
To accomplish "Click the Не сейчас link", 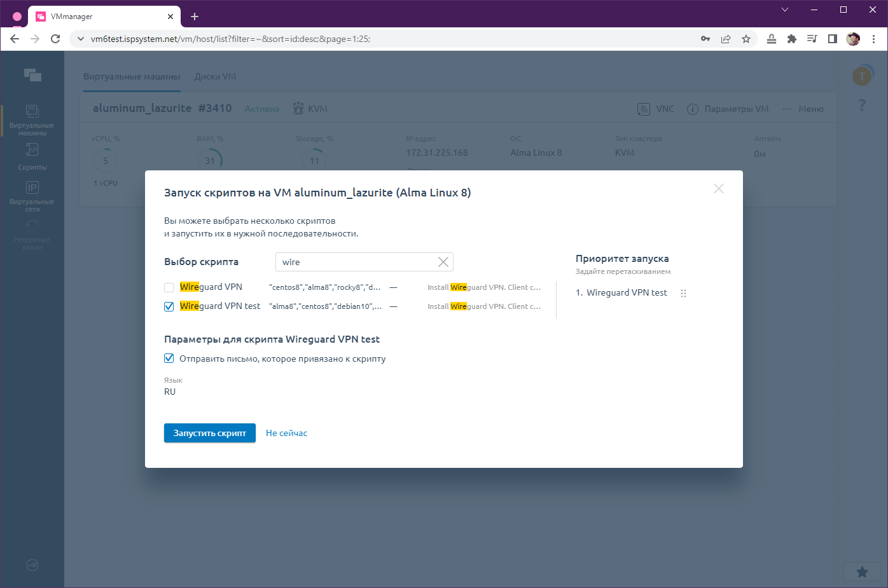I will point(286,433).
